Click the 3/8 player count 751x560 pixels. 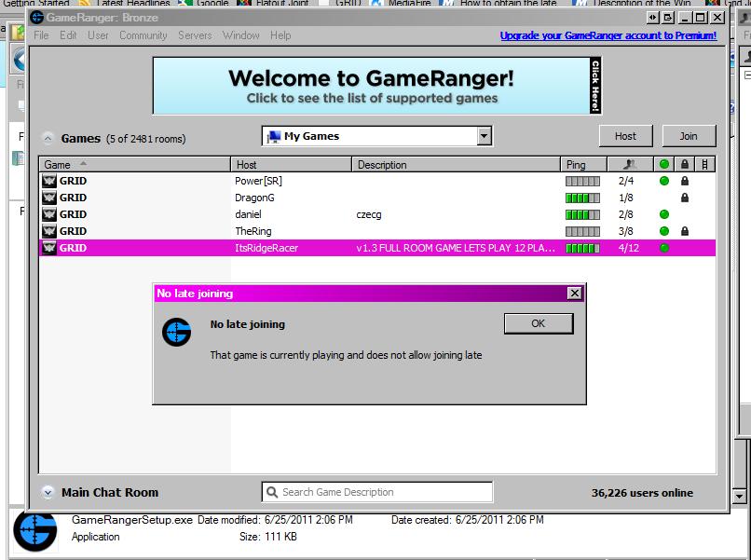(x=626, y=231)
